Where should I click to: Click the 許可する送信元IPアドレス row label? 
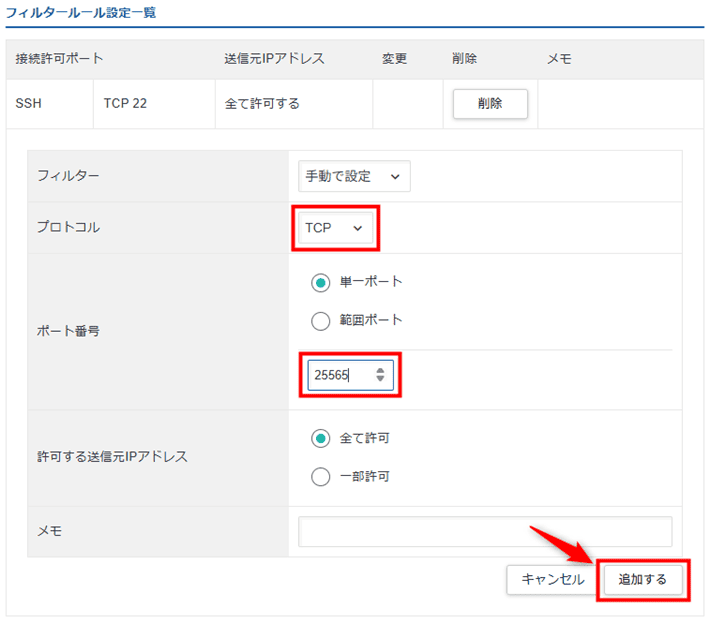pos(112,457)
